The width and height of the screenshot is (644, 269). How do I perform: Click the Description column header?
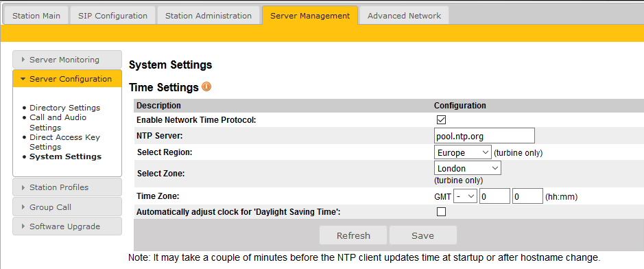click(158, 106)
